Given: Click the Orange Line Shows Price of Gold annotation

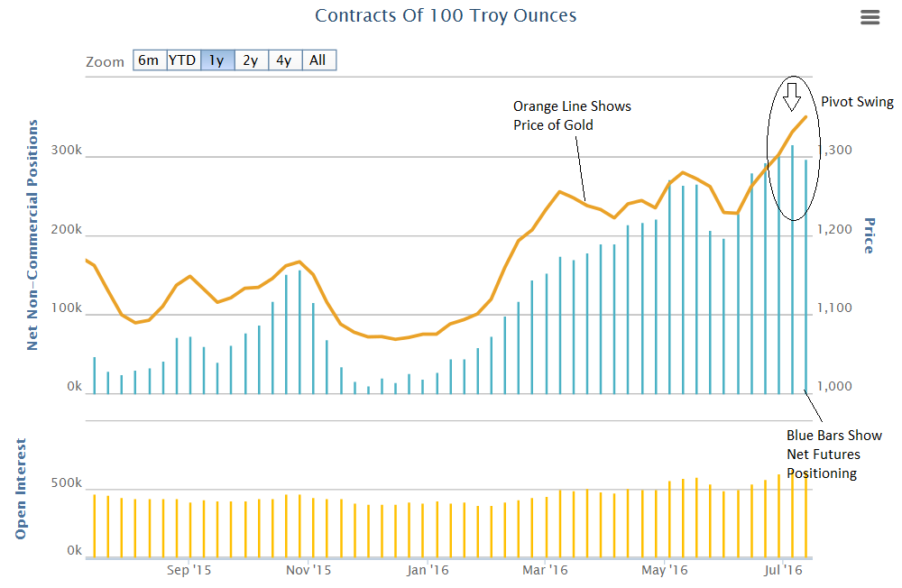Looking at the screenshot, I should click(x=572, y=115).
